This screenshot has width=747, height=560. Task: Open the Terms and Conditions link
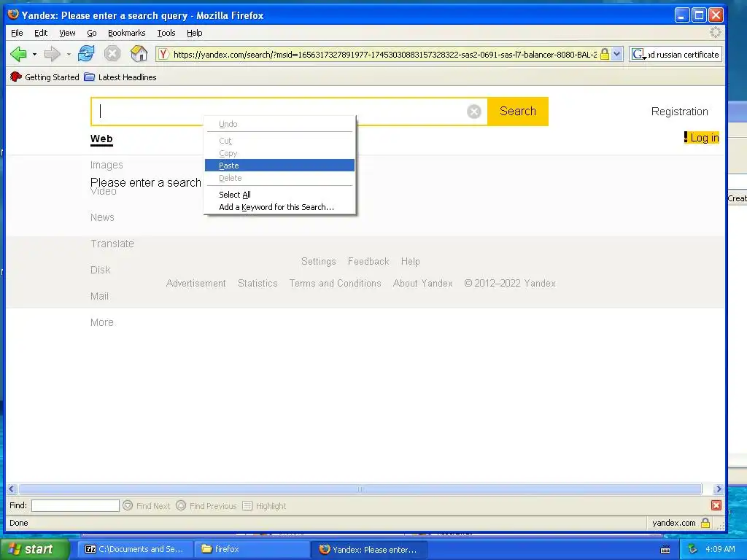click(335, 284)
